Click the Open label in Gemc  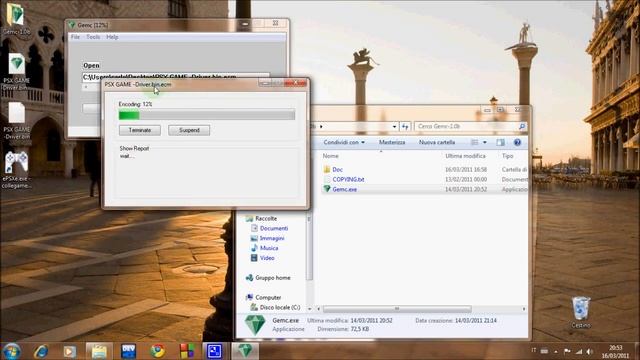[91, 65]
